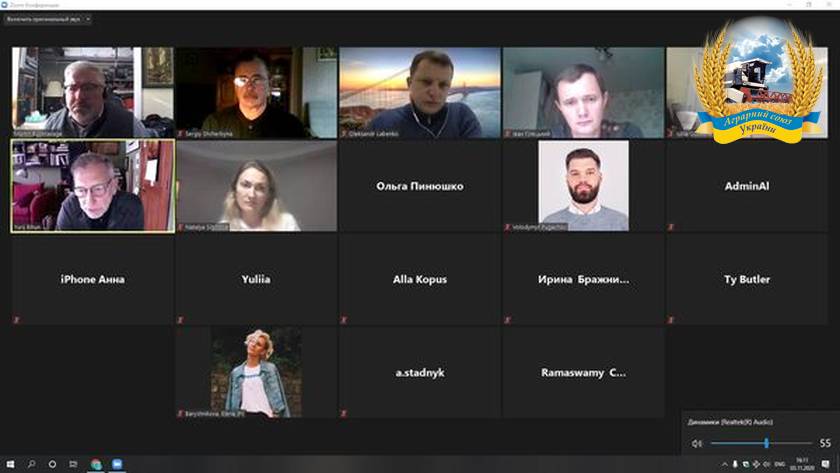The height and width of the screenshot is (473, 840).
Task: Click muted mic icon on Yuliia tile
Action: 181,320
